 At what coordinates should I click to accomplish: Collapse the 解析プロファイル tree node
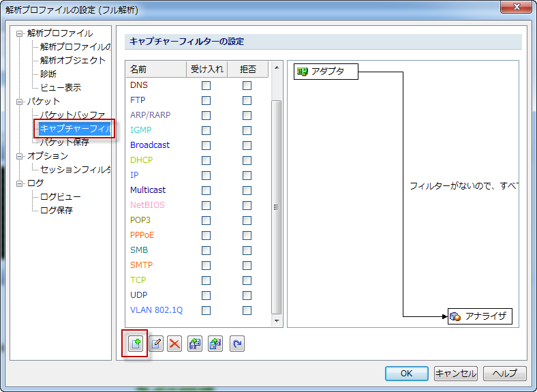[x=20, y=33]
